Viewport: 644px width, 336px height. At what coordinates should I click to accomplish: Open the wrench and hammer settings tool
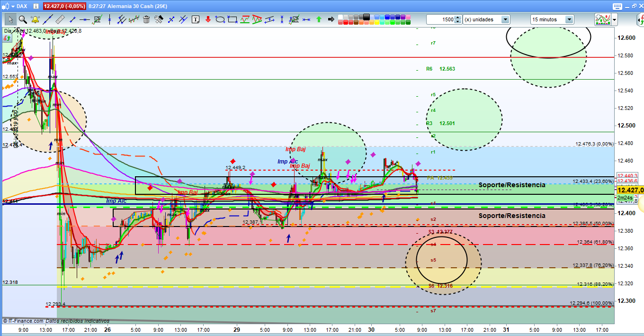(x=159, y=19)
